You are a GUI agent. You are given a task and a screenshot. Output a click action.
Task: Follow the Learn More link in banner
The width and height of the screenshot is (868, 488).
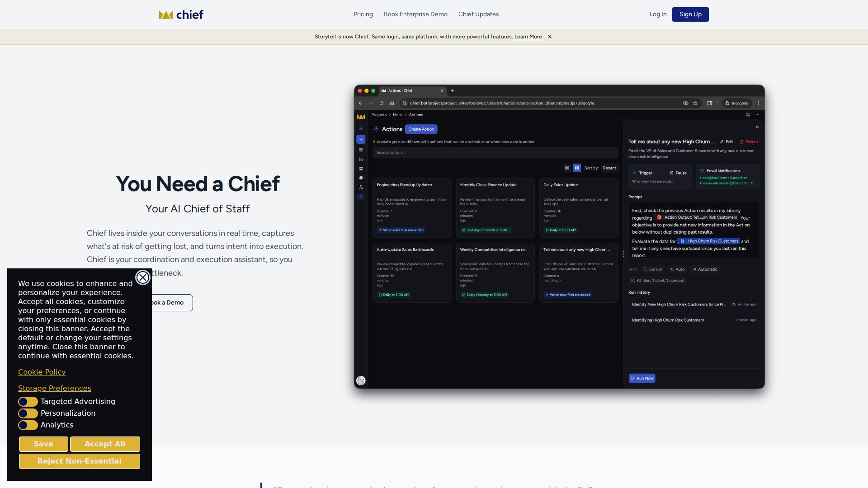(528, 37)
